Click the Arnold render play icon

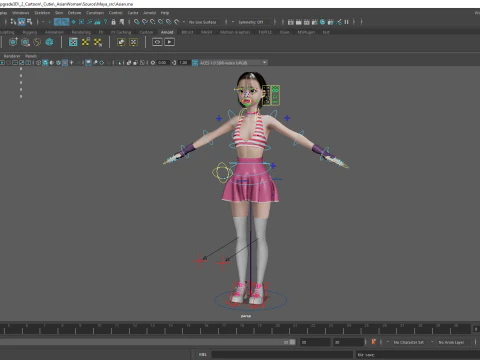pyautogui.click(x=169, y=42)
